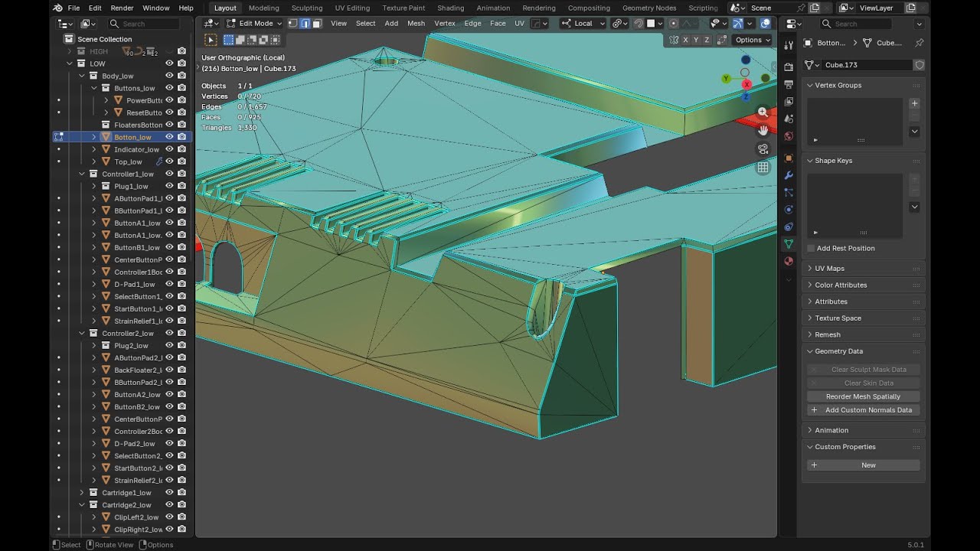Switch perspective/orthographic grid icon in viewport
980x551 pixels.
tap(763, 168)
